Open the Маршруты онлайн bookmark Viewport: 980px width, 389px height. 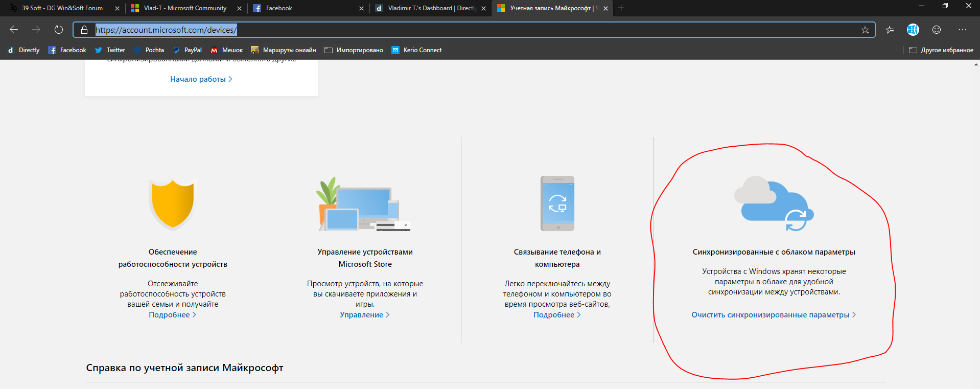pyautogui.click(x=284, y=50)
